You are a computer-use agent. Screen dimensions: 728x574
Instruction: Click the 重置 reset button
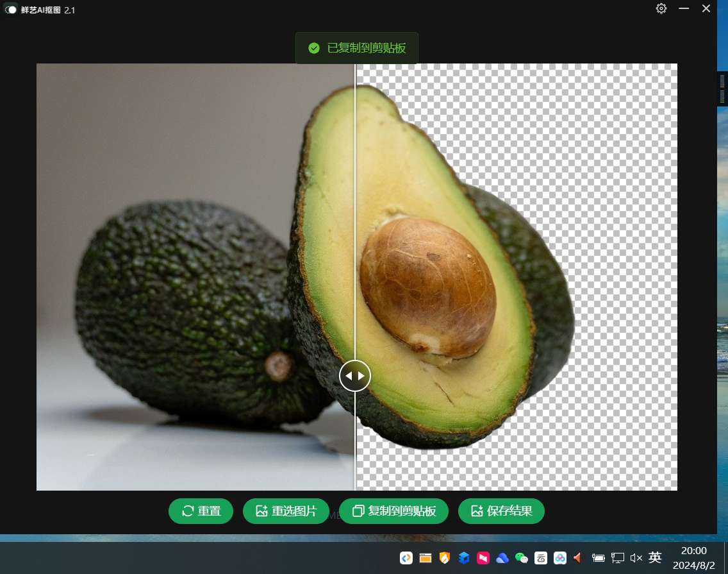click(201, 511)
